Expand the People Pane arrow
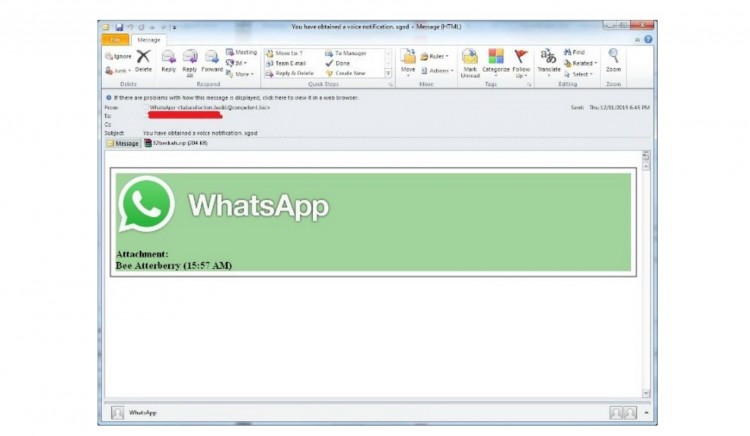750x436 pixels. click(646, 413)
